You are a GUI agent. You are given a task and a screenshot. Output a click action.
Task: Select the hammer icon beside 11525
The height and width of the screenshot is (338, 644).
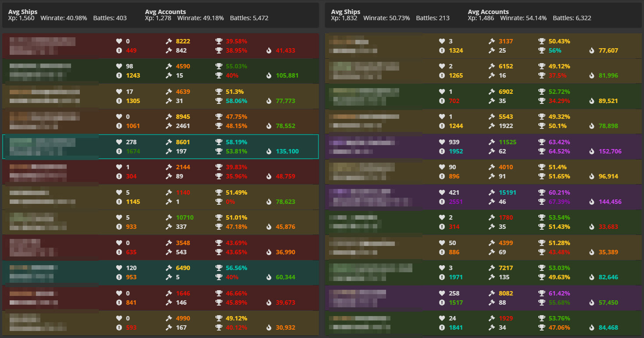tap(492, 142)
